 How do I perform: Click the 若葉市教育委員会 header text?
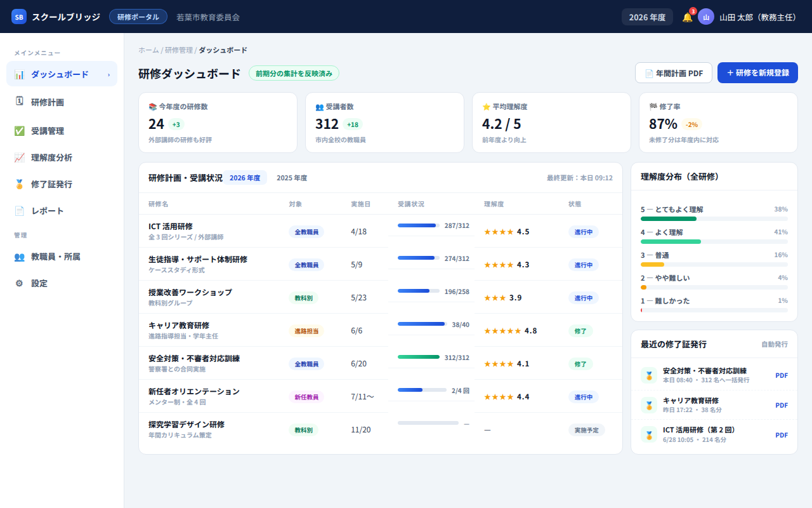pyautogui.click(x=208, y=17)
